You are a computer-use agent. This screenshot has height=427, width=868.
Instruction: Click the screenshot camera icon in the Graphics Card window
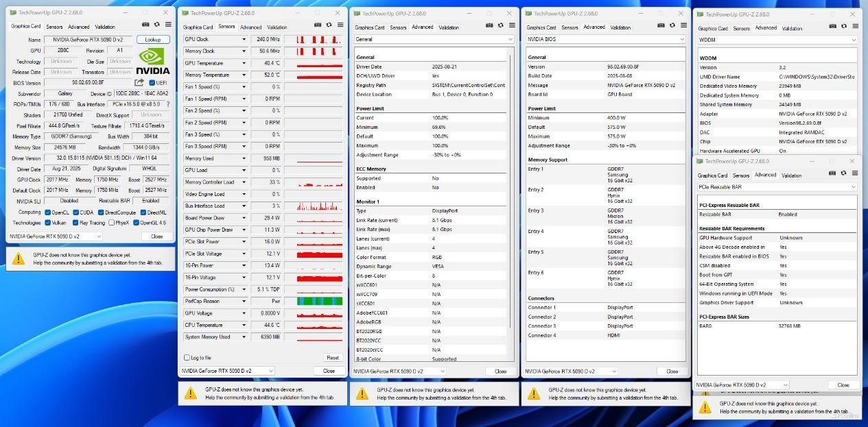pos(145,26)
